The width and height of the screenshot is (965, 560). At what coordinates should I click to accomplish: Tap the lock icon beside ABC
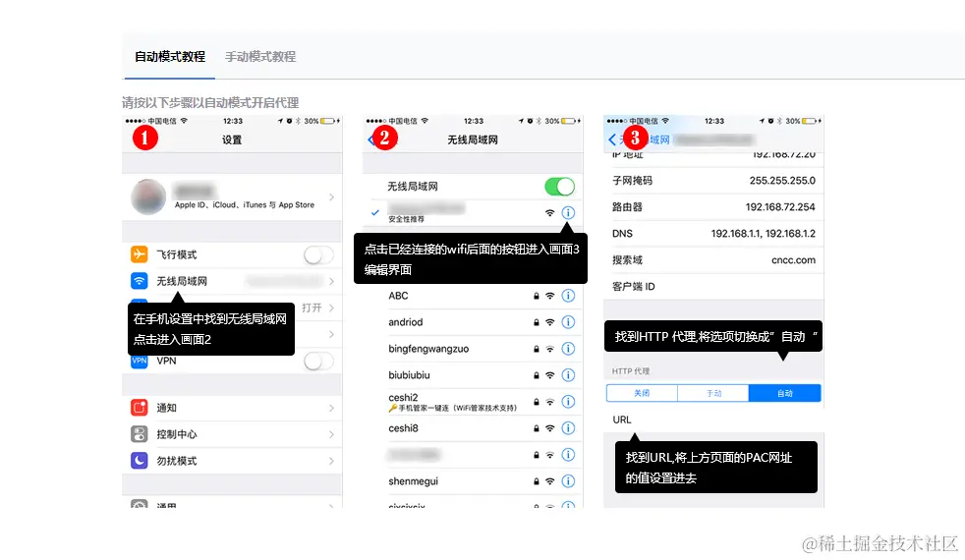click(536, 296)
